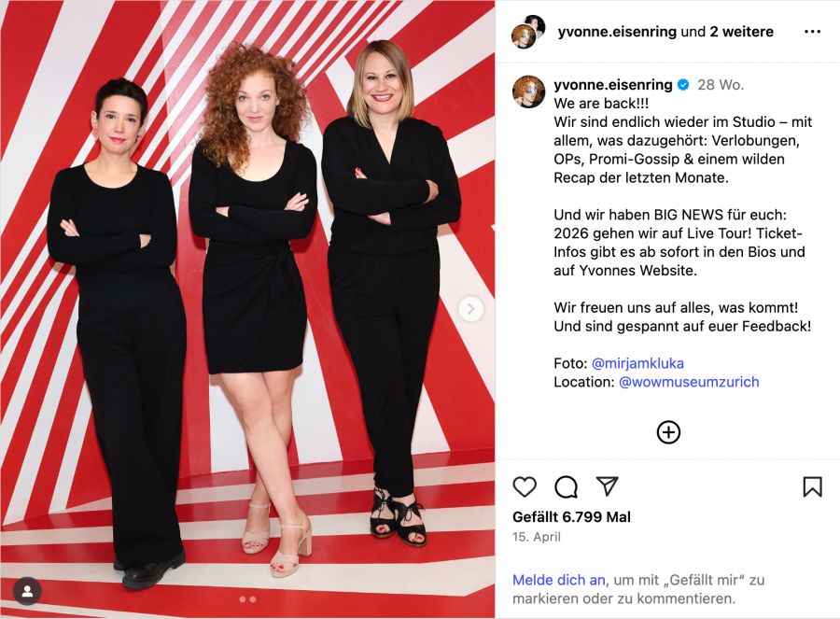Go to next photo with carousel arrow
This screenshot has height=619, width=840.
[x=471, y=309]
